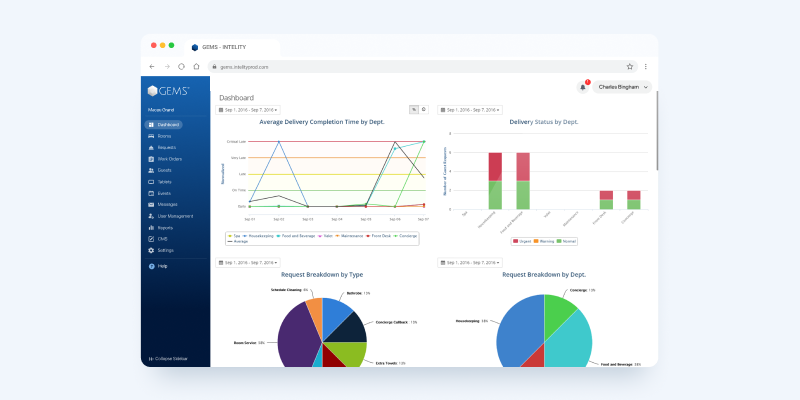Toggle Food and Beverage series in legend
This screenshot has height=400, width=800.
(x=296, y=236)
